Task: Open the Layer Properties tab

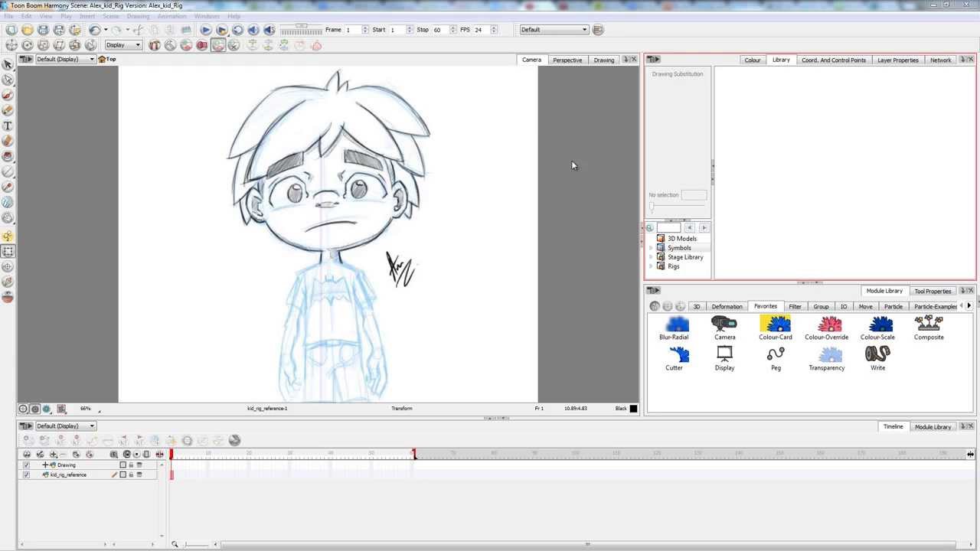Action: (898, 60)
